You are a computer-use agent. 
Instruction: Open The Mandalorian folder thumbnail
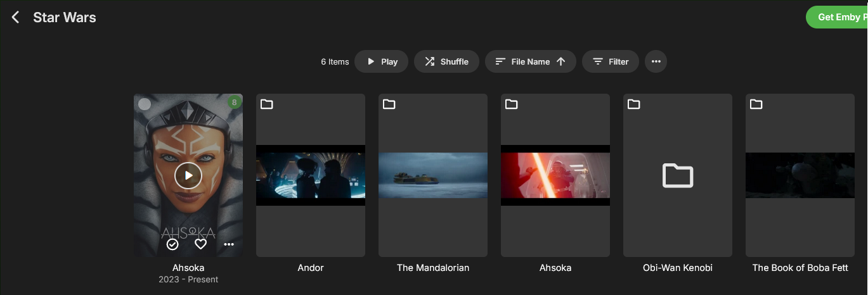click(433, 175)
